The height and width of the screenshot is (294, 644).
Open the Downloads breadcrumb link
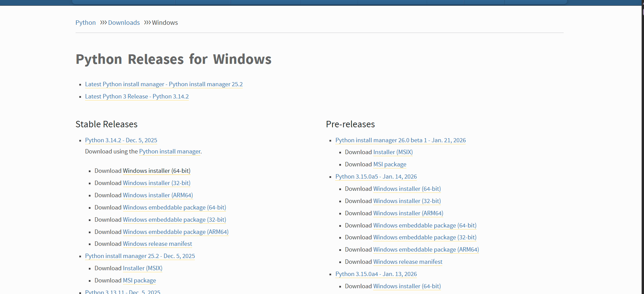[124, 22]
